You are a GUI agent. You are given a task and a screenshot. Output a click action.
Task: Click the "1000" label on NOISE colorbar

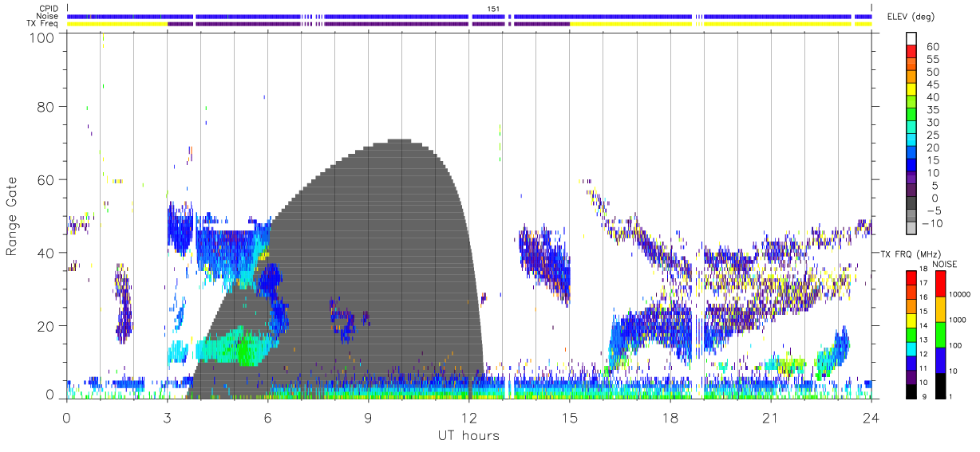958,320
